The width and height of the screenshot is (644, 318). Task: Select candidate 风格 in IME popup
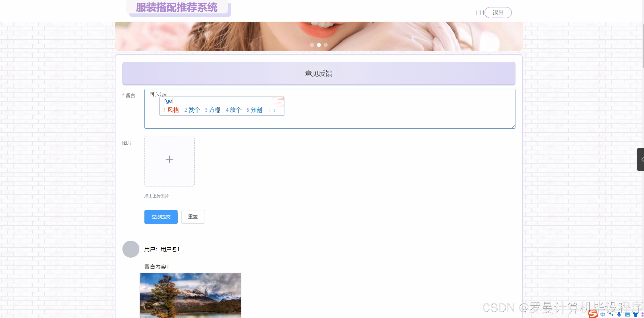point(173,110)
